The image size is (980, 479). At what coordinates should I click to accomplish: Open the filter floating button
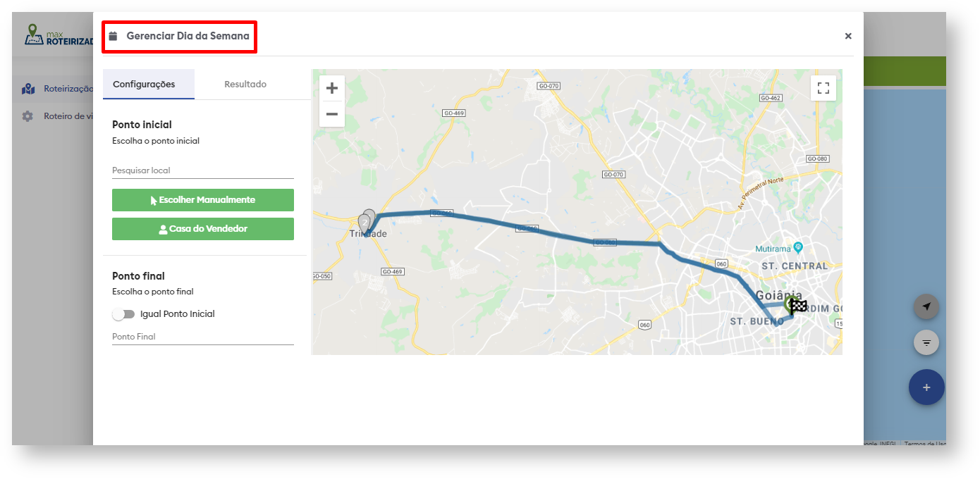926,342
